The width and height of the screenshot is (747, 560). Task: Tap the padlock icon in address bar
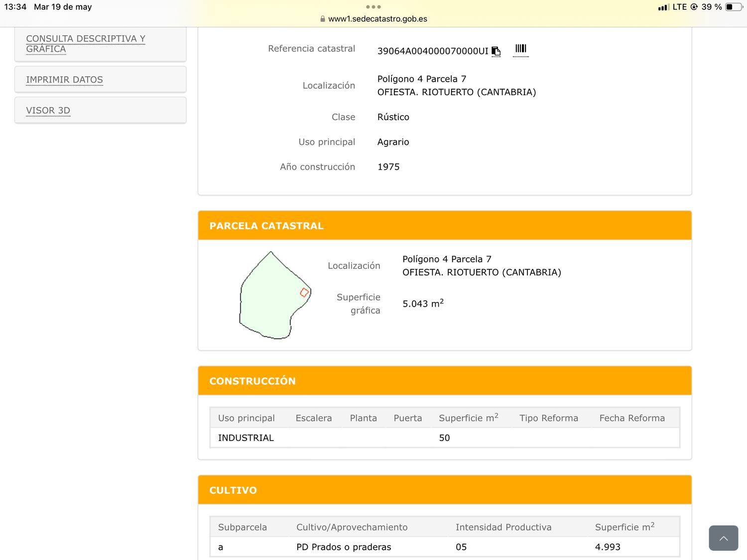click(323, 19)
